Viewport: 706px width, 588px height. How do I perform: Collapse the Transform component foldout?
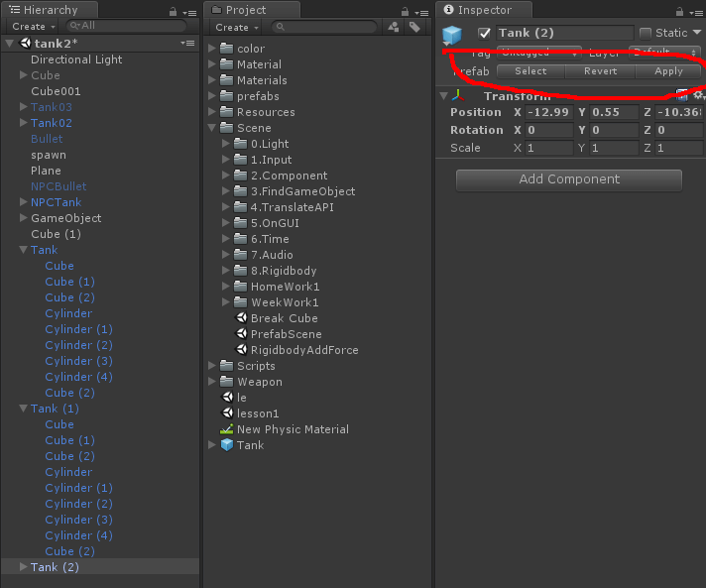click(441, 96)
